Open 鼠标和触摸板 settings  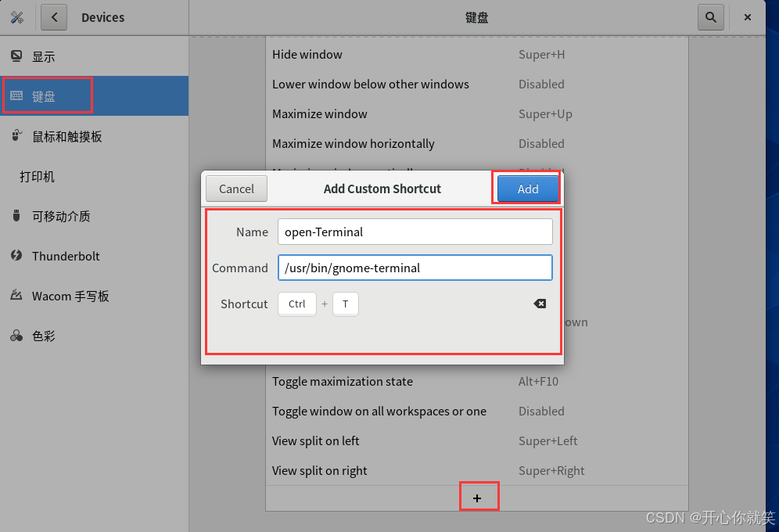[95, 136]
